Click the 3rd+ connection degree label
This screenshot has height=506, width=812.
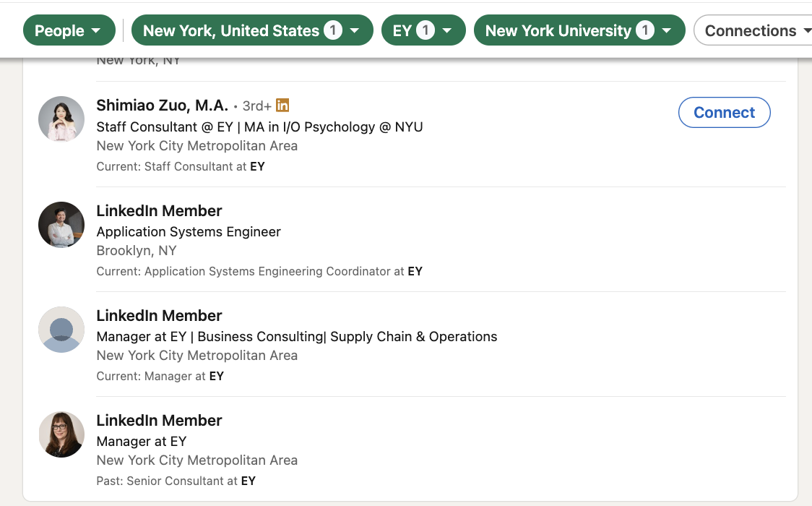(x=257, y=106)
